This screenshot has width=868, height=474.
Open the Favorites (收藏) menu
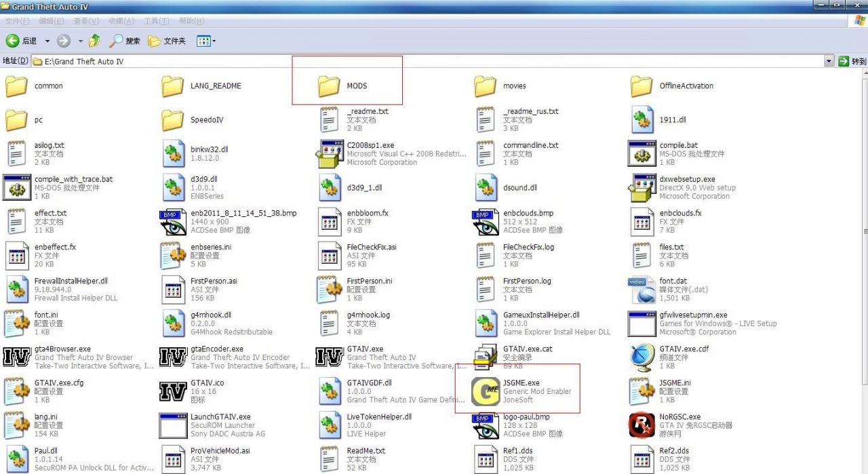[121, 22]
